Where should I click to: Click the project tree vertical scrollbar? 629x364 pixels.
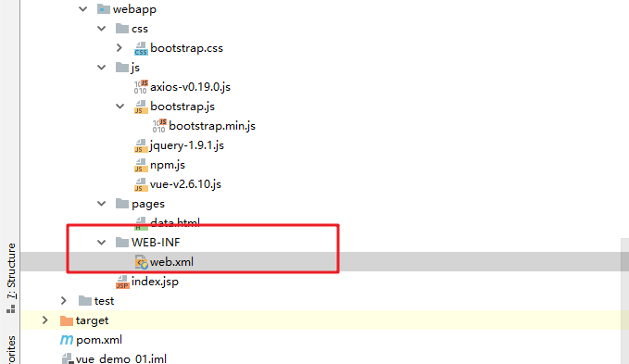pos(624,301)
